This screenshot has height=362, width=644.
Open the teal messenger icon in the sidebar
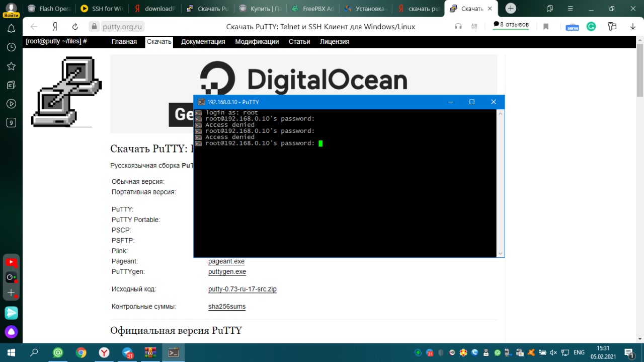pyautogui.click(x=11, y=313)
